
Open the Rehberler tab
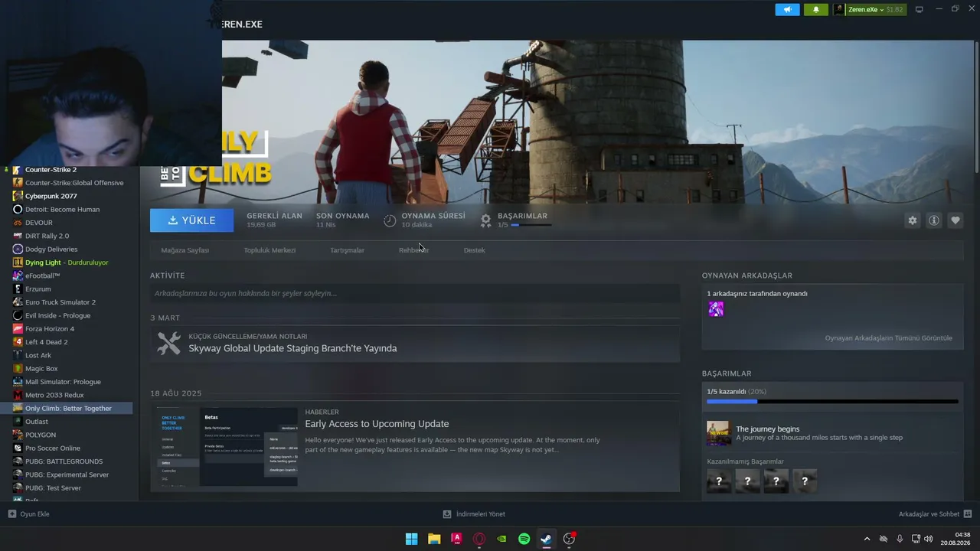(413, 250)
